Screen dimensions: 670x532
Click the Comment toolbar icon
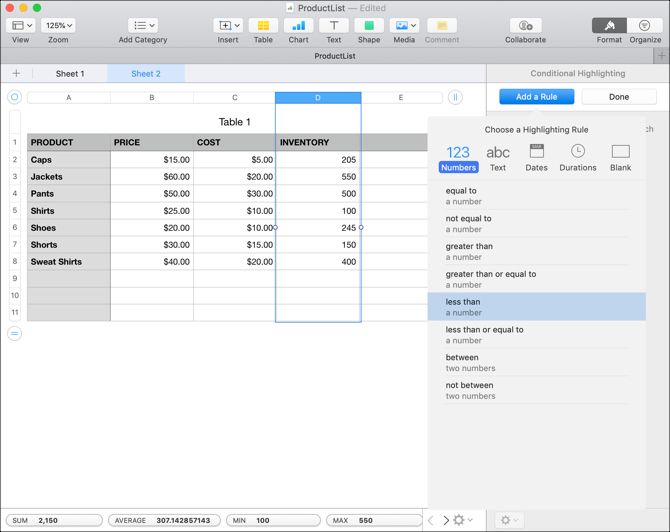pyautogui.click(x=442, y=26)
